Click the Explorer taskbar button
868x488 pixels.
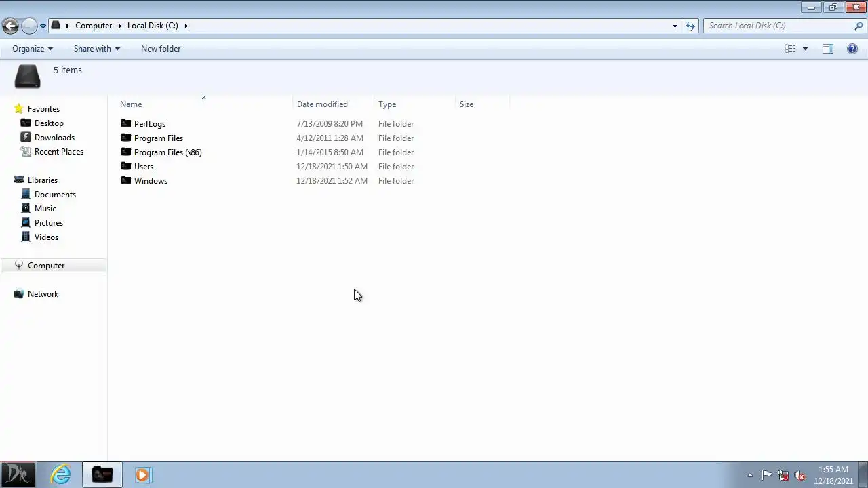tap(102, 474)
